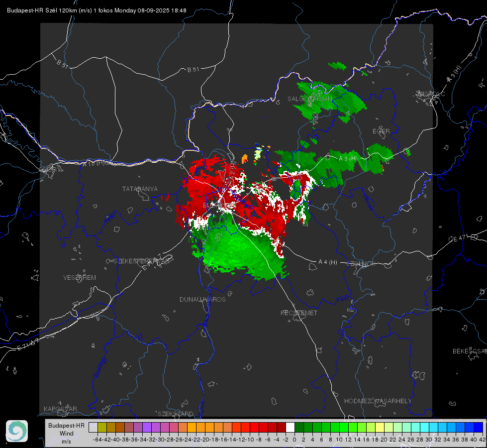This screenshot has width=487, height=448.
Task: Select the olive swatch between -64 and -42
Action: [102, 427]
